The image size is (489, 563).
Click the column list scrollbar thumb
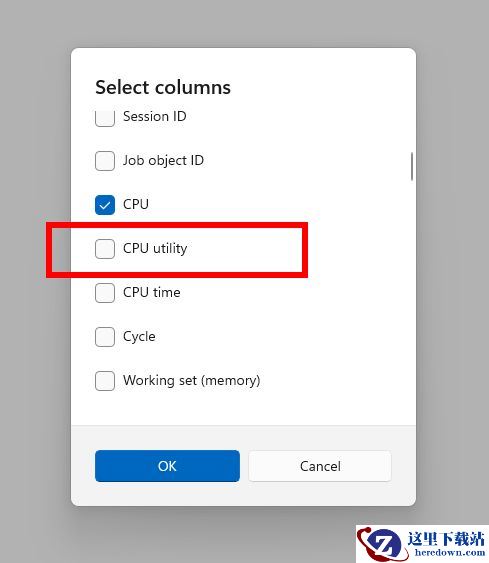[412, 166]
